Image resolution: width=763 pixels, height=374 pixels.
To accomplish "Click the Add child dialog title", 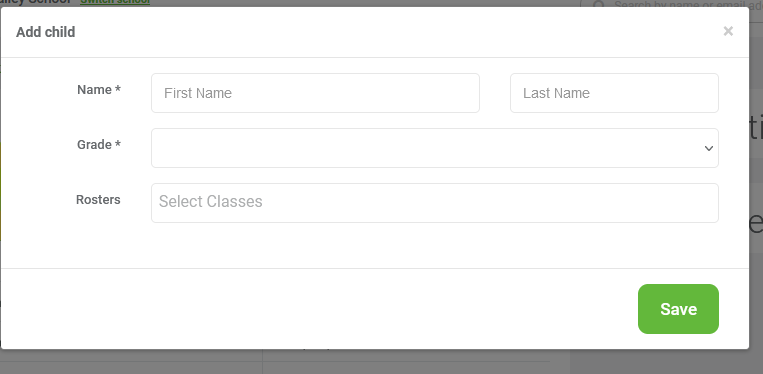I will coord(46,32).
